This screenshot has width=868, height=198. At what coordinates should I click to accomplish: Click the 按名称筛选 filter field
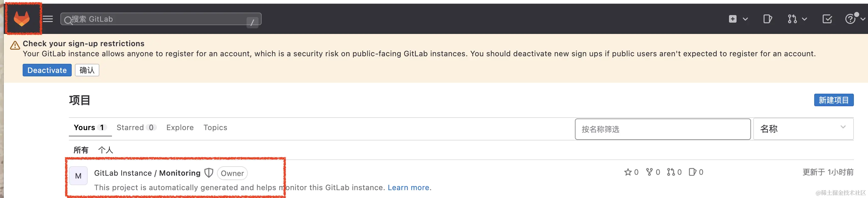click(x=662, y=129)
